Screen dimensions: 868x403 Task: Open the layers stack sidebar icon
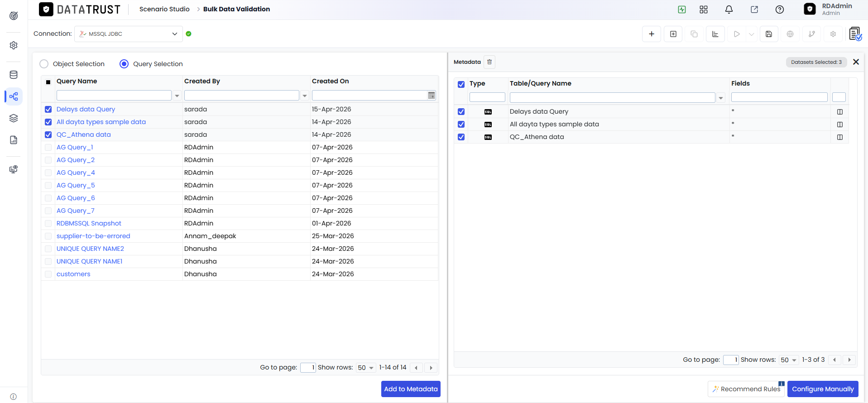14,118
